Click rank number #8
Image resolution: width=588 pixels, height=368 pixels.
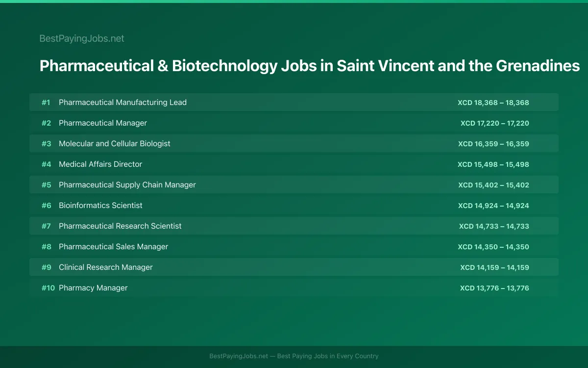tap(46, 247)
